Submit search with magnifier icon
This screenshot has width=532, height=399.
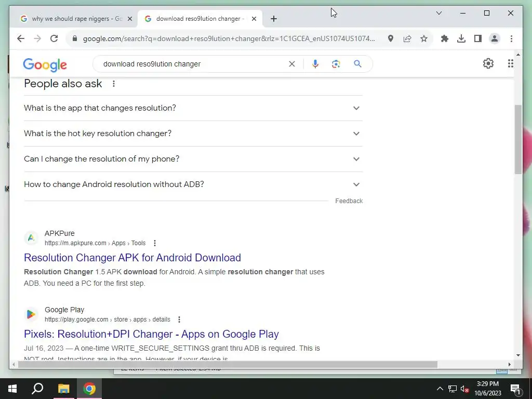click(357, 64)
